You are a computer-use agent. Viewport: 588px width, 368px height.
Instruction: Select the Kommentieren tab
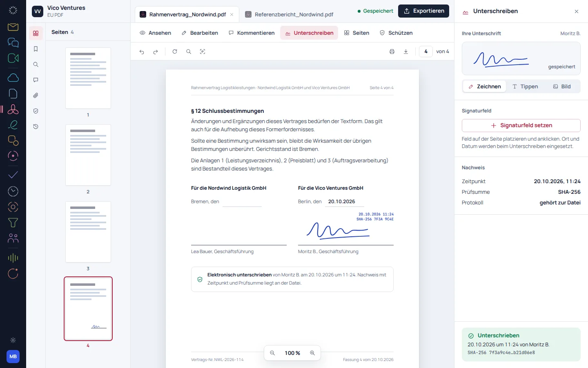click(252, 33)
